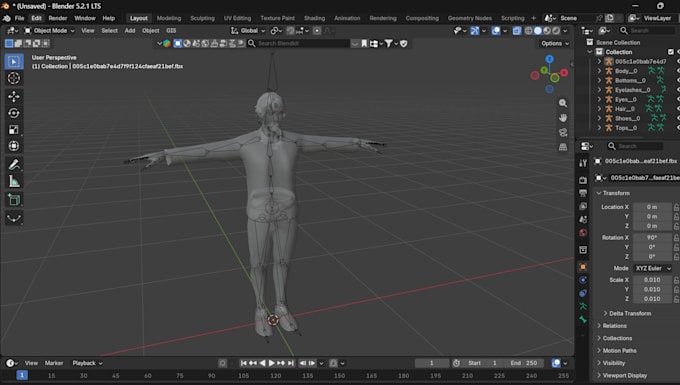Click the End frame 250 field
Viewport: 680px width, 385px height.
tap(525, 363)
